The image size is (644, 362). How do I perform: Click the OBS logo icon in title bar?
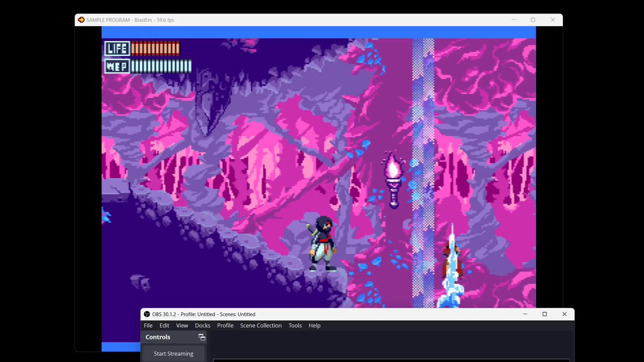(x=147, y=314)
